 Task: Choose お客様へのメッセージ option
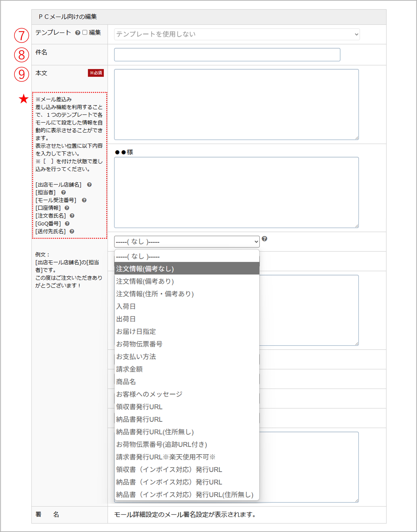click(187, 394)
